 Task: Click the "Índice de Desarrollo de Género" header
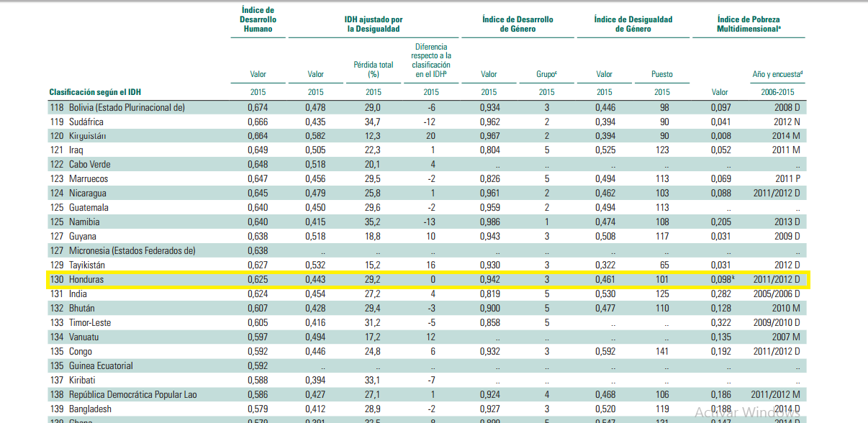pyautogui.click(x=517, y=24)
